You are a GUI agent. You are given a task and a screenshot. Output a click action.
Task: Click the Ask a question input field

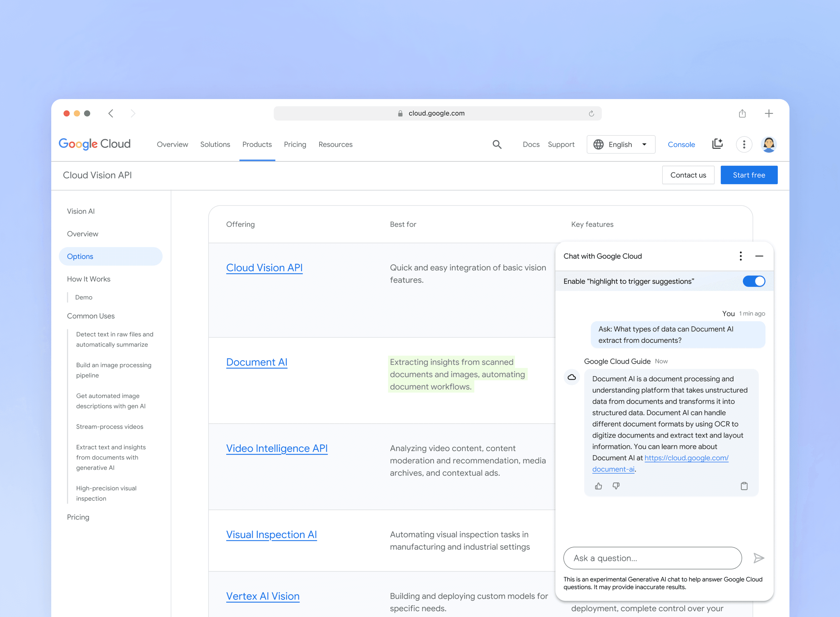click(x=652, y=558)
